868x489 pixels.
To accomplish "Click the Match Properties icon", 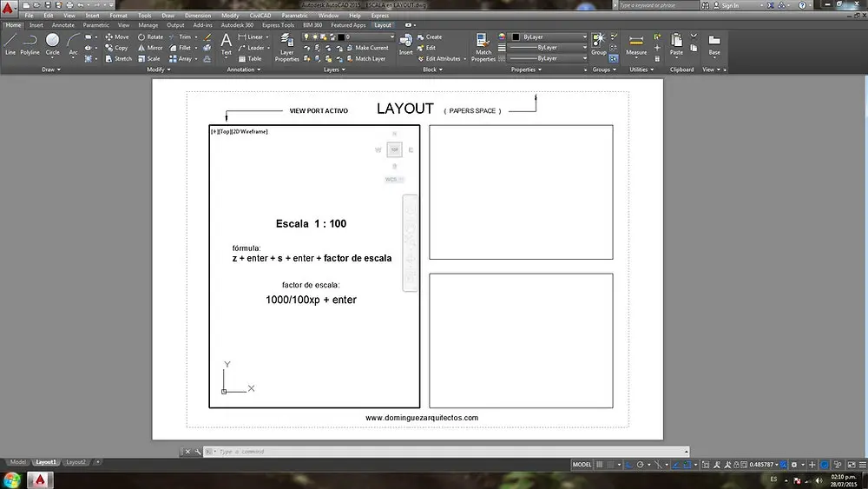I will point(483,47).
